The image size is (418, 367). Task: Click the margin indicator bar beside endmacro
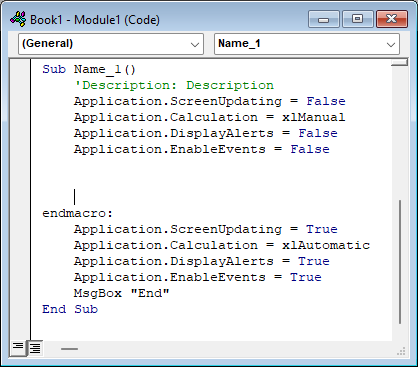tap(20, 213)
